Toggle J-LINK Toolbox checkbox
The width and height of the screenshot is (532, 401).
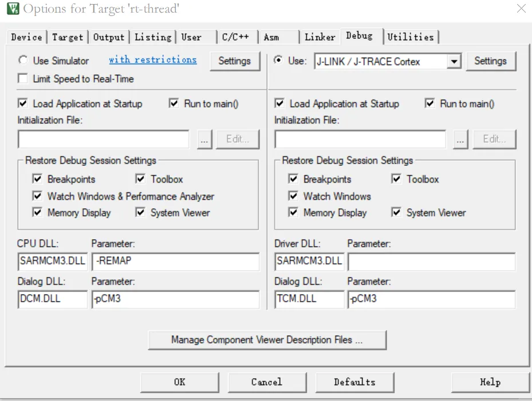[396, 178]
